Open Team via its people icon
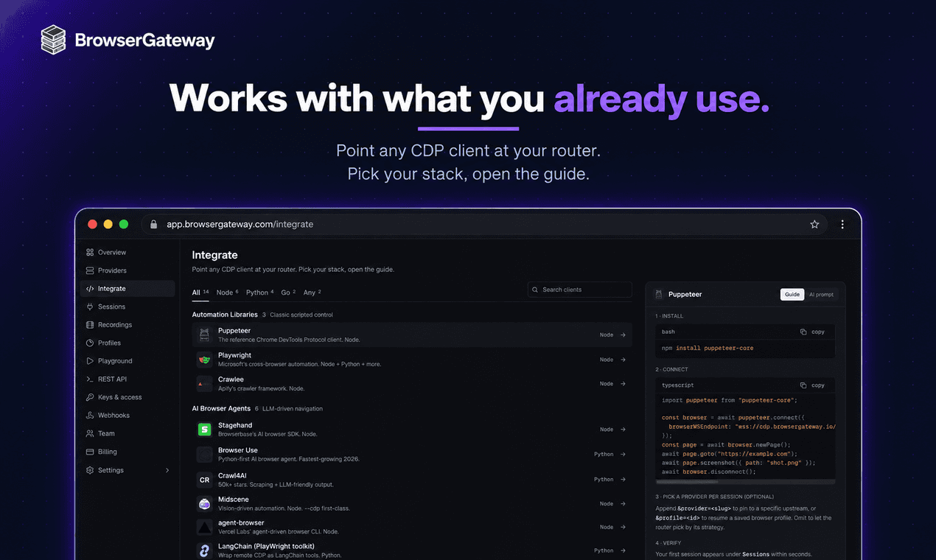The height and width of the screenshot is (560, 936). (x=90, y=433)
